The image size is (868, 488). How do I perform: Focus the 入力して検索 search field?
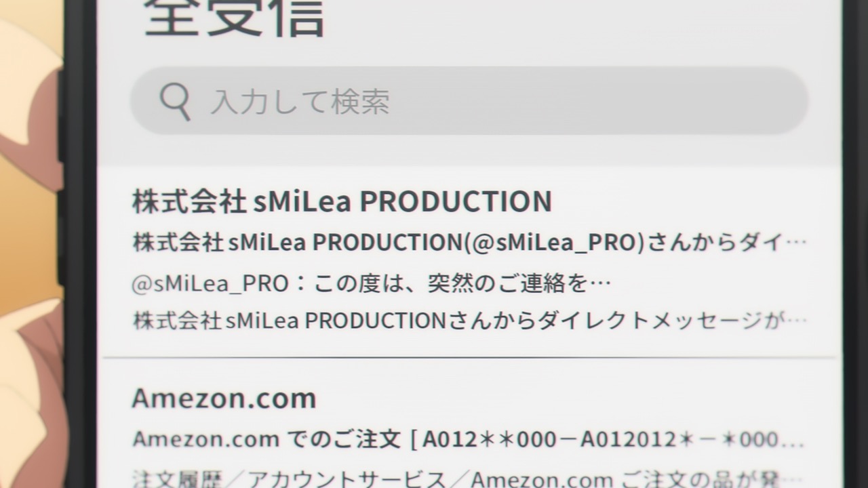pyautogui.click(x=469, y=100)
